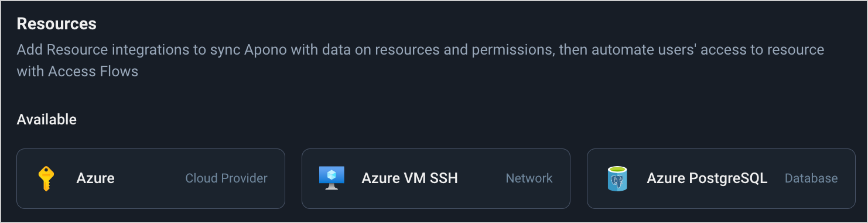
Task: Click the "Available" subsection heading
Action: [x=47, y=120]
